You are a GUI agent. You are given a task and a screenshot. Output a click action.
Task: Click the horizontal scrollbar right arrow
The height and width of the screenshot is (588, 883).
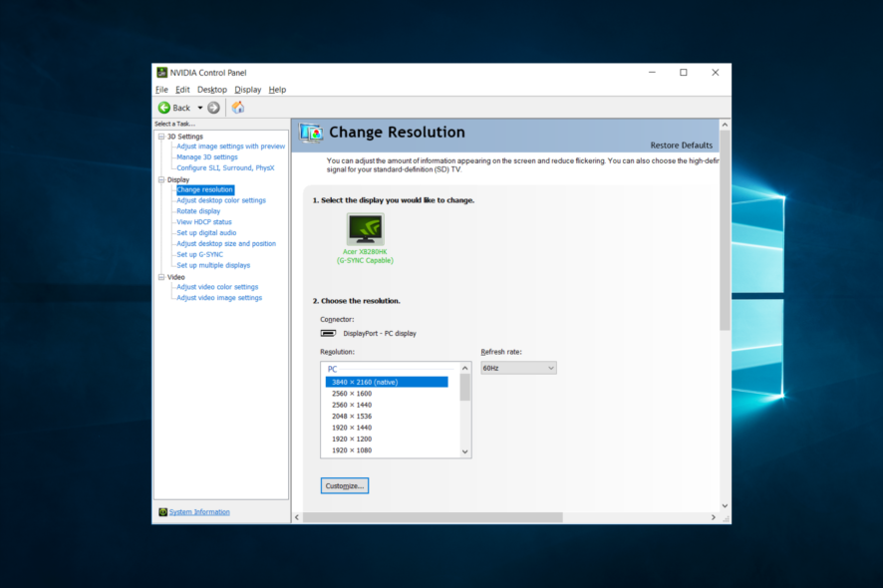tap(714, 517)
